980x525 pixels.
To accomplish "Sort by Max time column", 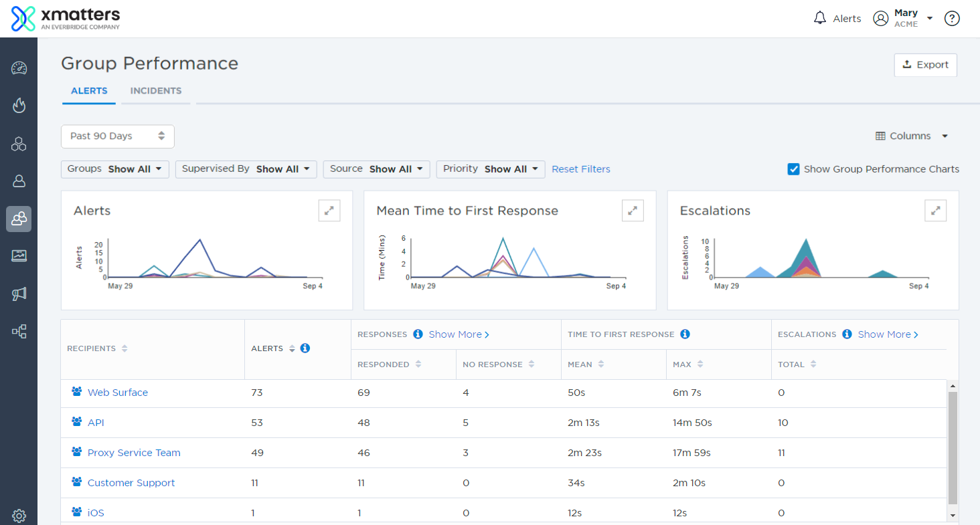I will (x=700, y=364).
